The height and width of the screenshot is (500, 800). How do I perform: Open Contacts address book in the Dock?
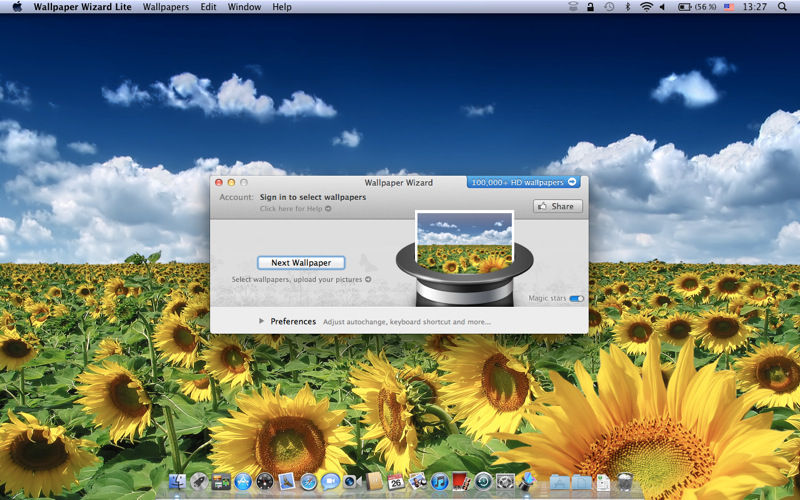pos(374,481)
